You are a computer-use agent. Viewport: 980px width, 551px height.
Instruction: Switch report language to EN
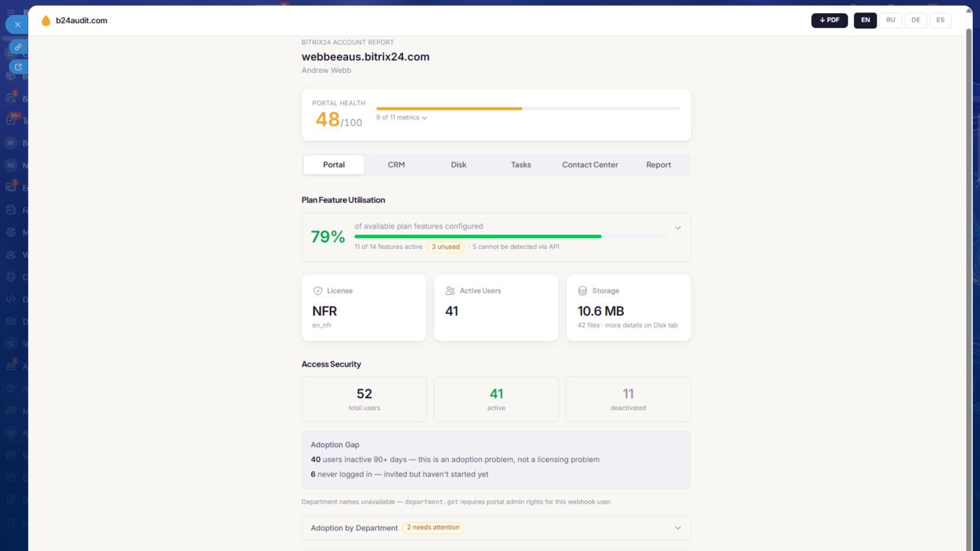(x=865, y=20)
